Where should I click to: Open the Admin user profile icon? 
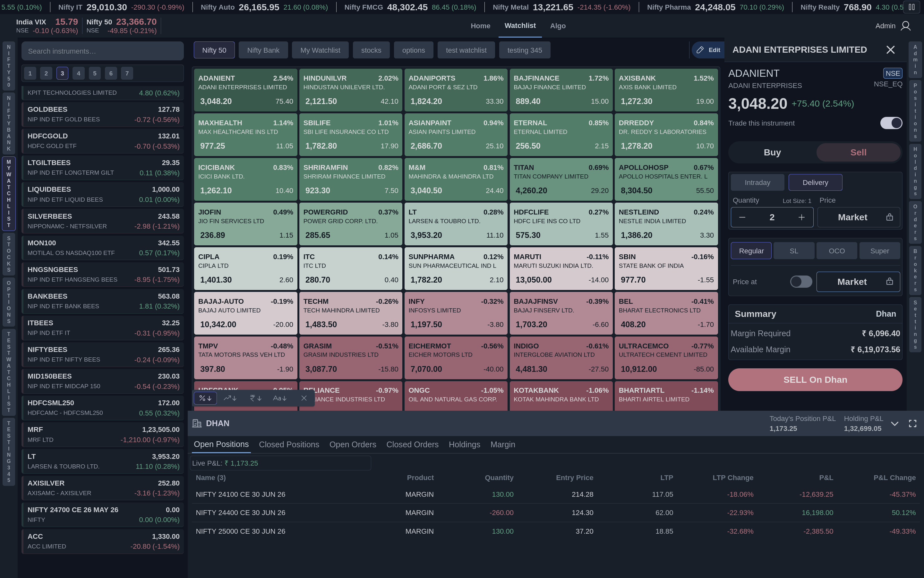pos(906,26)
